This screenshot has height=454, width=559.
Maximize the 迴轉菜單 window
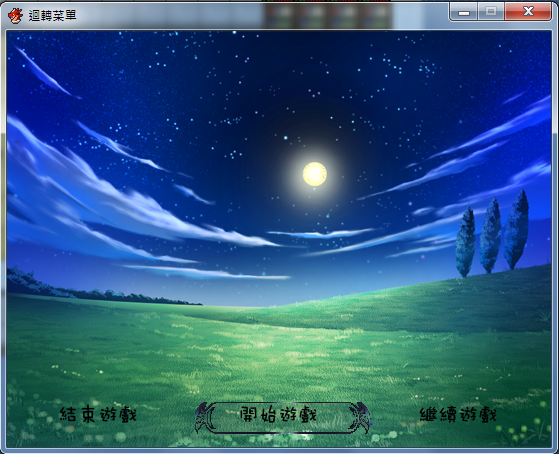[x=491, y=11]
